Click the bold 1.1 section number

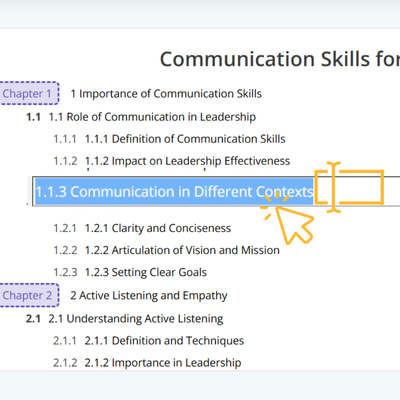[33, 117]
